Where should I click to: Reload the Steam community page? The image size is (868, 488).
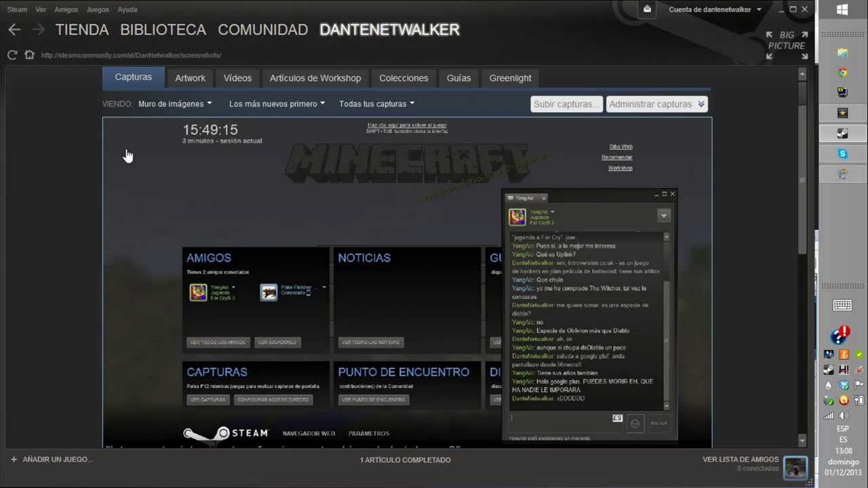[x=12, y=55]
